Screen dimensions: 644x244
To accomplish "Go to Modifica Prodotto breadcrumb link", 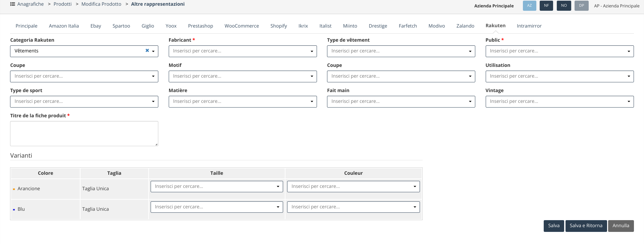I will pos(101,4).
